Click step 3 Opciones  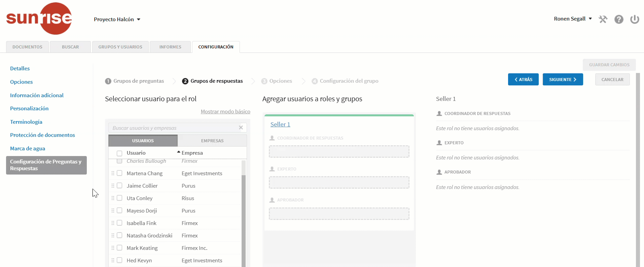[277, 81]
